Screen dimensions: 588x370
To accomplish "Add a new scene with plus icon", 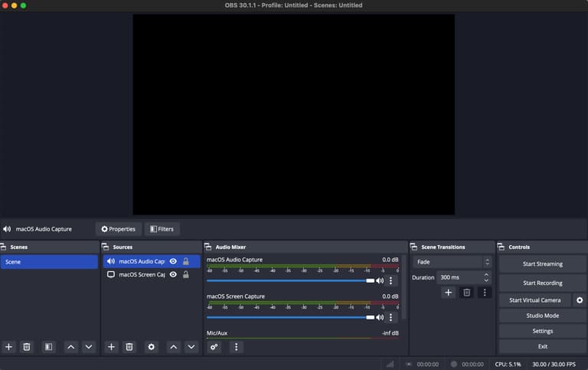I will (x=8, y=347).
